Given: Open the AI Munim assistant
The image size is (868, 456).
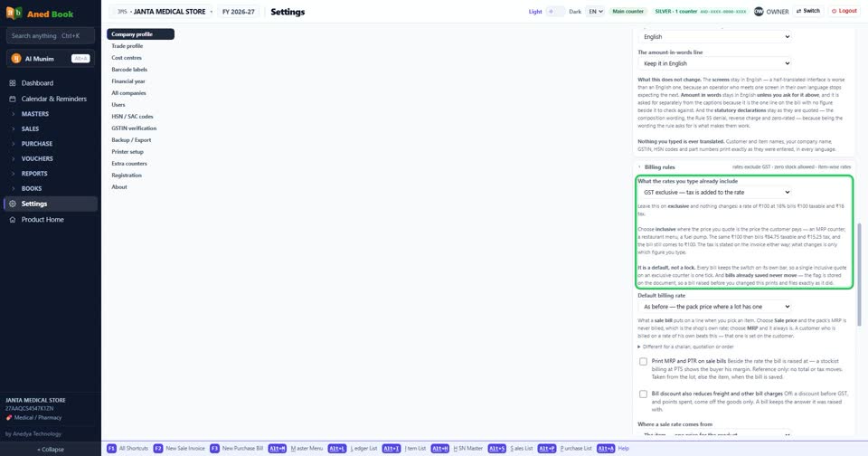Looking at the screenshot, I should coord(51,58).
